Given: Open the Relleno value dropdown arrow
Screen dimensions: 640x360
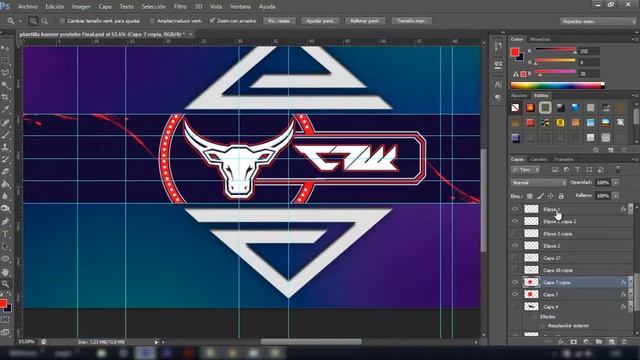Looking at the screenshot, I should [x=616, y=196].
